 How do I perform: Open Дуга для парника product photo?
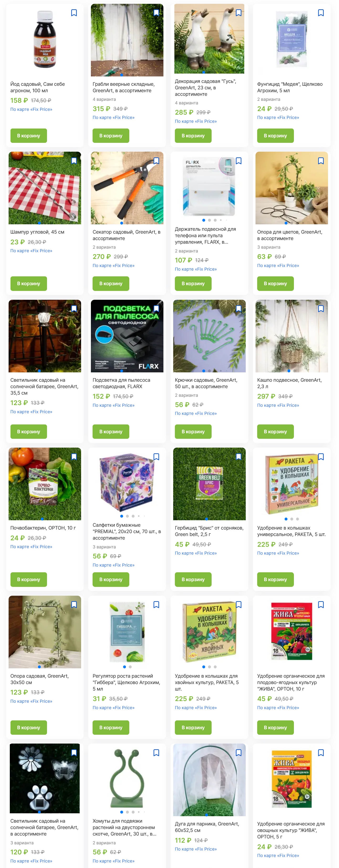point(209,780)
